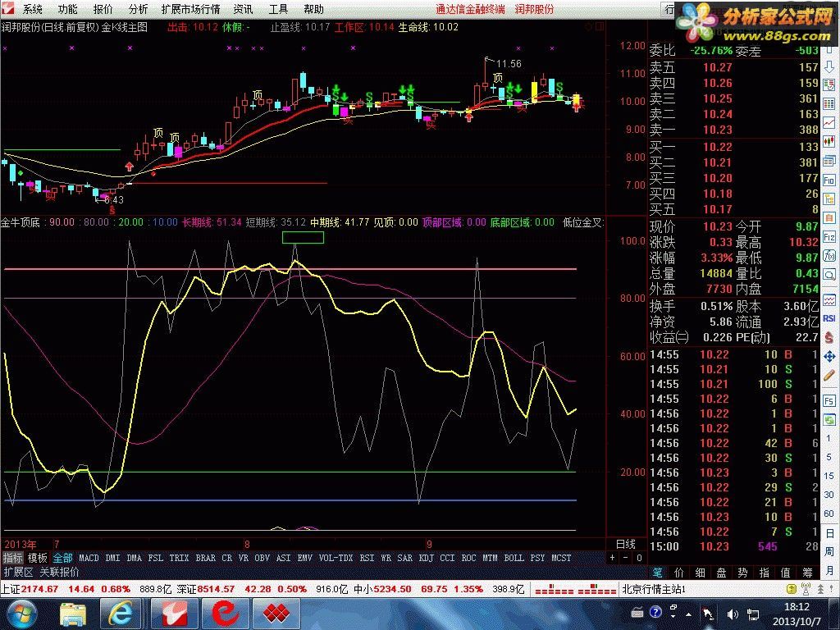Select the pencil drawing tool icon

pos(829,376)
